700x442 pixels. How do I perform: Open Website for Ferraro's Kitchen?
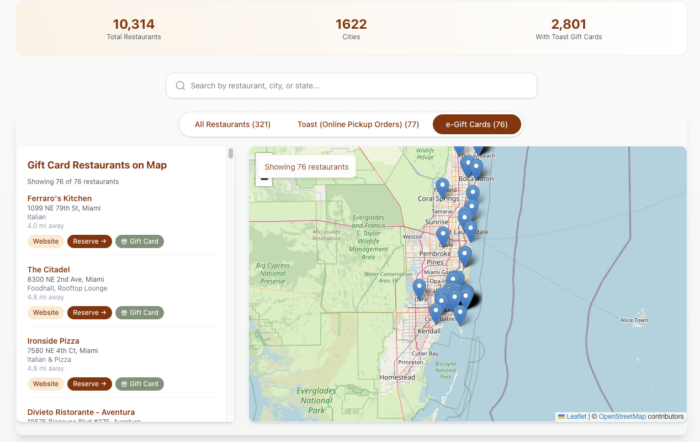coord(45,241)
